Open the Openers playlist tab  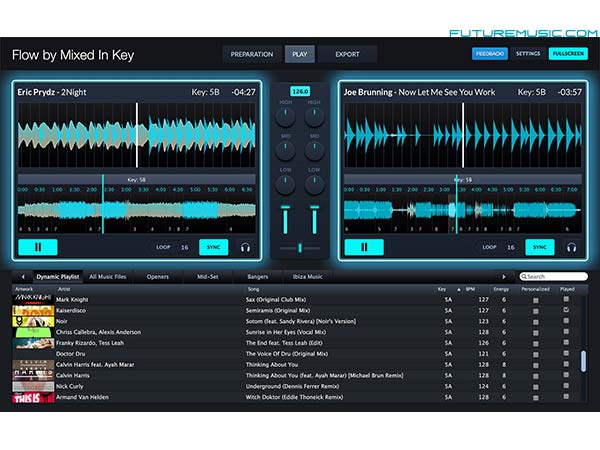click(x=158, y=277)
